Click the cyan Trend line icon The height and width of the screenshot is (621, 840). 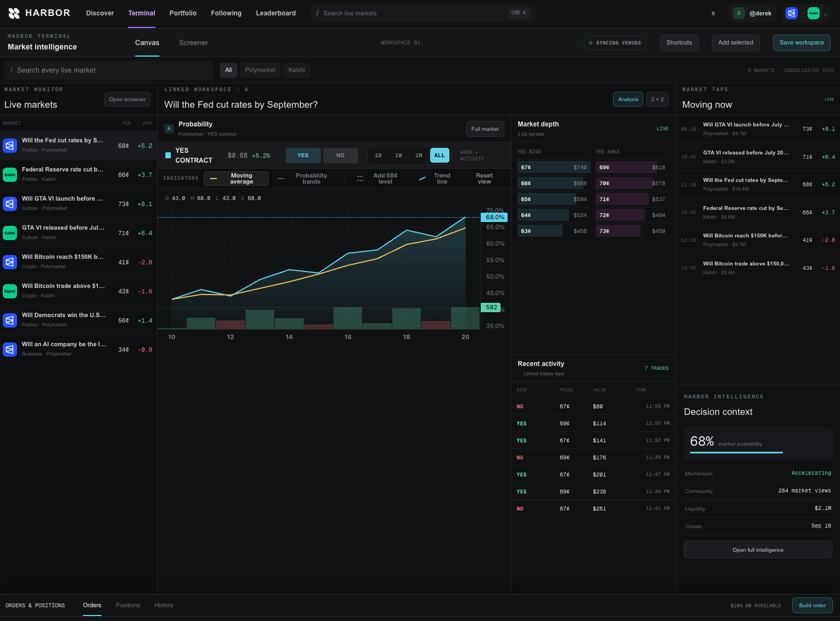[x=422, y=179]
